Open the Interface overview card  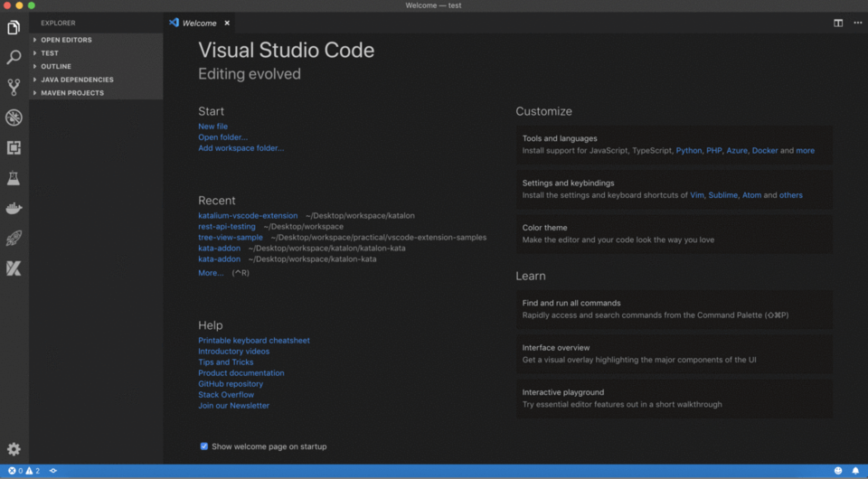pyautogui.click(x=675, y=354)
